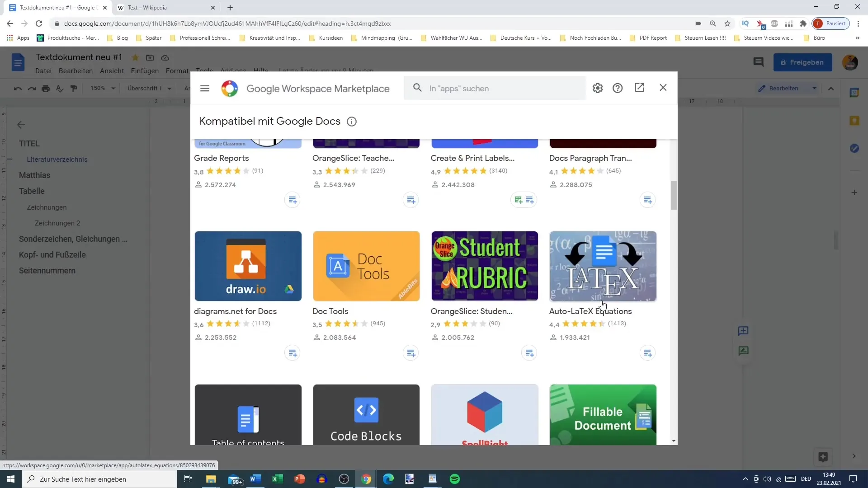Open Marketplace help icon
The height and width of the screenshot is (488, 868).
[x=618, y=88]
